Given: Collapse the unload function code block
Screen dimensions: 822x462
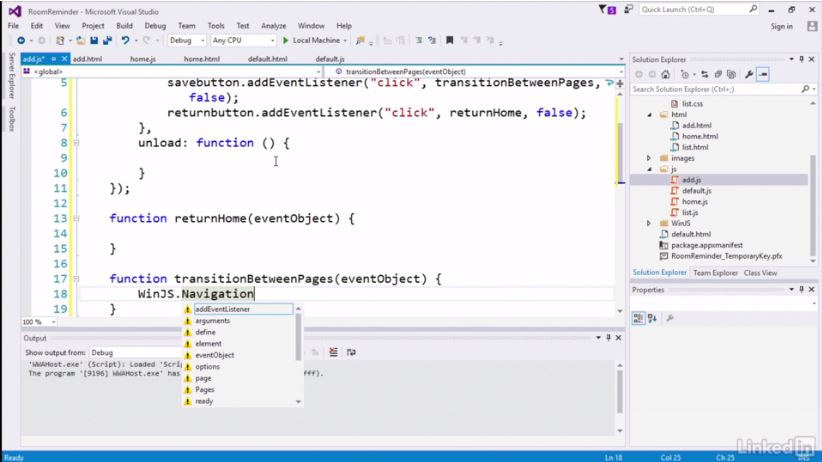Looking at the screenshot, I should pos(77,143).
